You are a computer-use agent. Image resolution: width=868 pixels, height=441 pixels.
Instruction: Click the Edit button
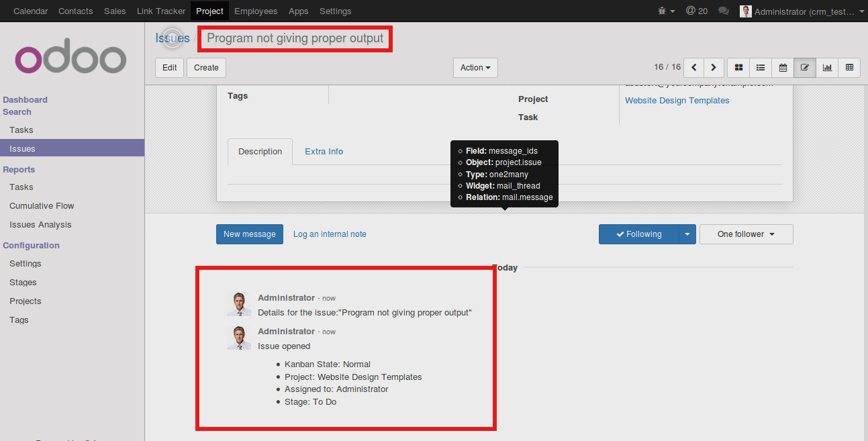pyautogui.click(x=170, y=67)
